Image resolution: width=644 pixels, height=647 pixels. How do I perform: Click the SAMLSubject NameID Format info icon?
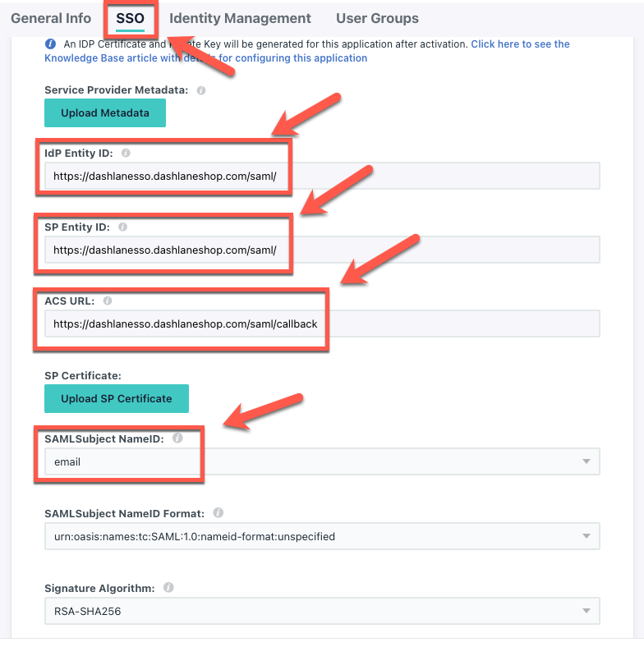[x=218, y=513]
